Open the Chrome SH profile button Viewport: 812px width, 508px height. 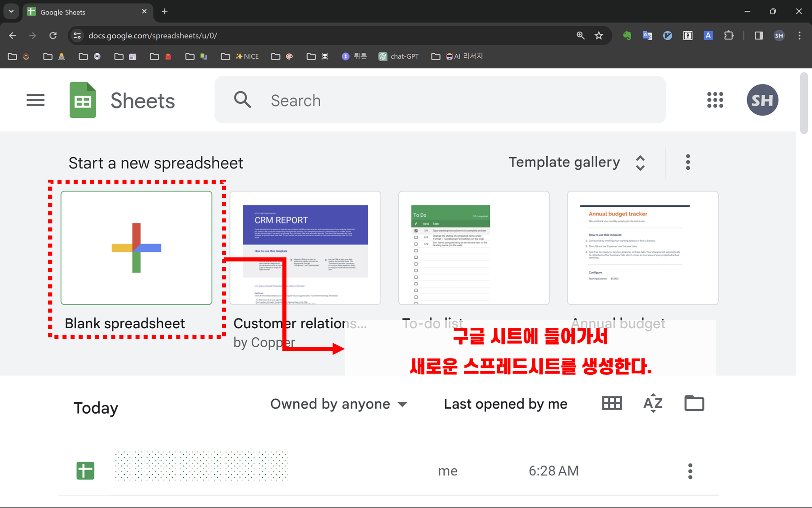pyautogui.click(x=779, y=36)
